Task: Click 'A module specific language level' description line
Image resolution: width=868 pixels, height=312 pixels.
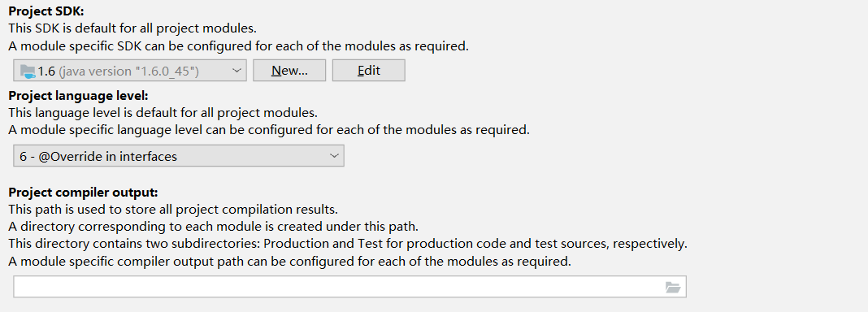Action: pyautogui.click(x=269, y=130)
